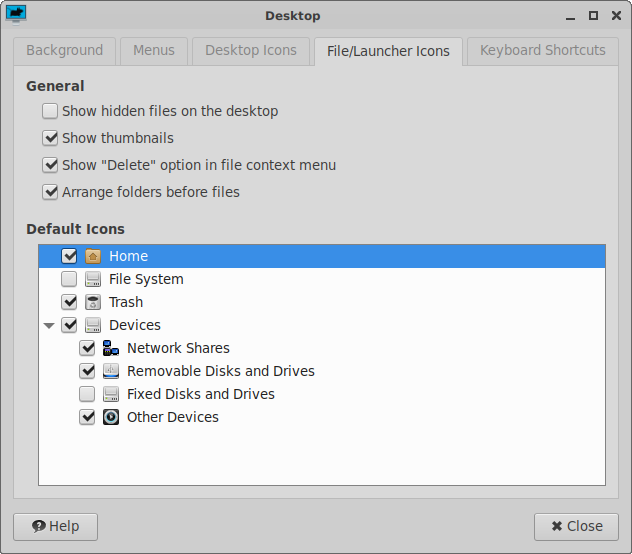The image size is (632, 554).
Task: Select the Home row label
Action: point(129,256)
